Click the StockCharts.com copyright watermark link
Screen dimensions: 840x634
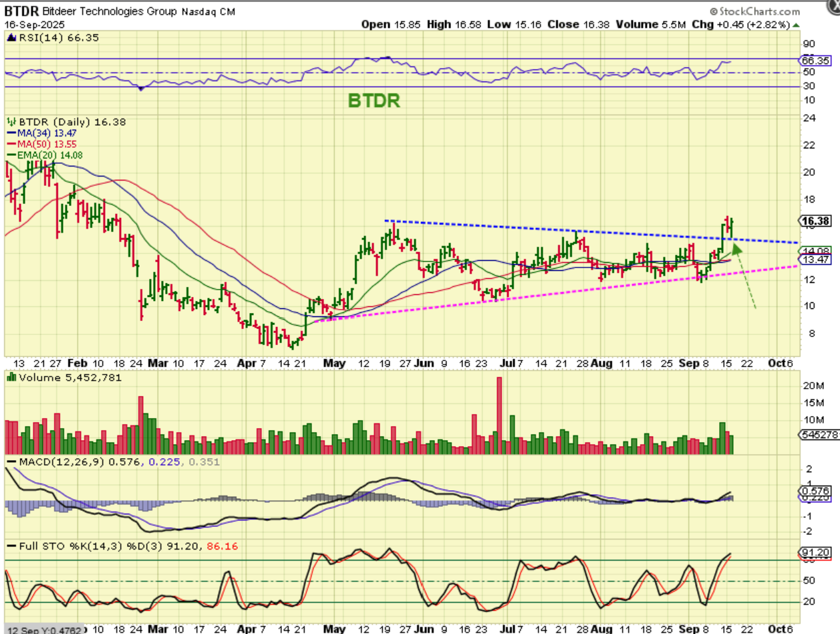coord(754,11)
